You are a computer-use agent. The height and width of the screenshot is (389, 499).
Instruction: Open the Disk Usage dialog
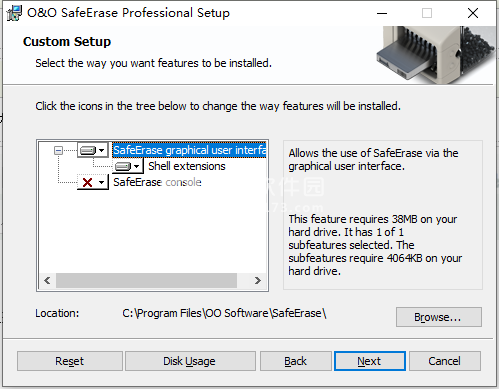190,361
